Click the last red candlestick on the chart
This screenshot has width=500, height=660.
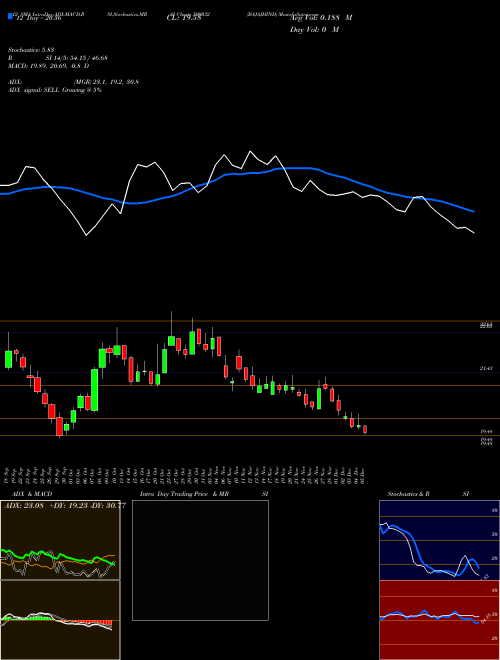[x=365, y=429]
